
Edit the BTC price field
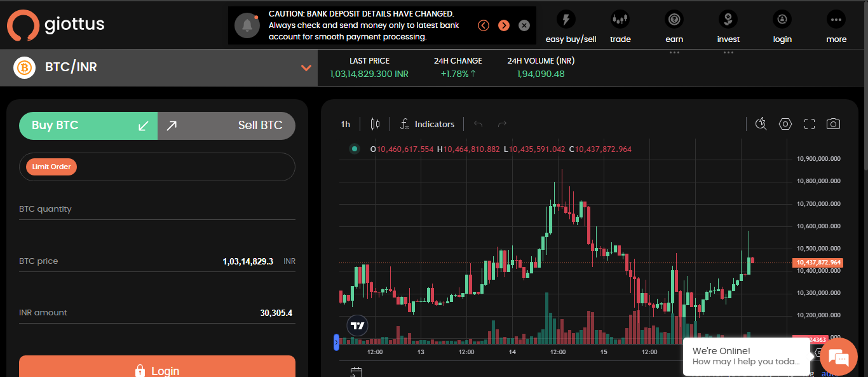pyautogui.click(x=157, y=261)
